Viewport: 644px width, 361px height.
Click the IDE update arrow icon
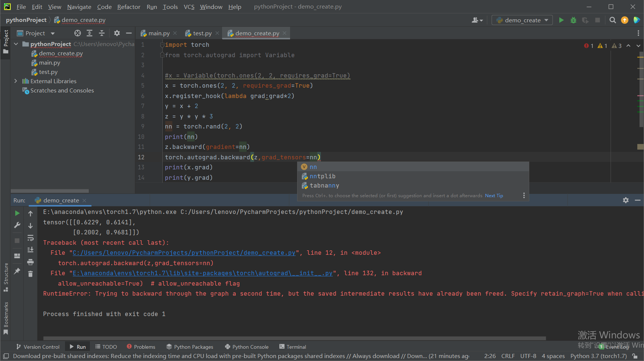(625, 20)
